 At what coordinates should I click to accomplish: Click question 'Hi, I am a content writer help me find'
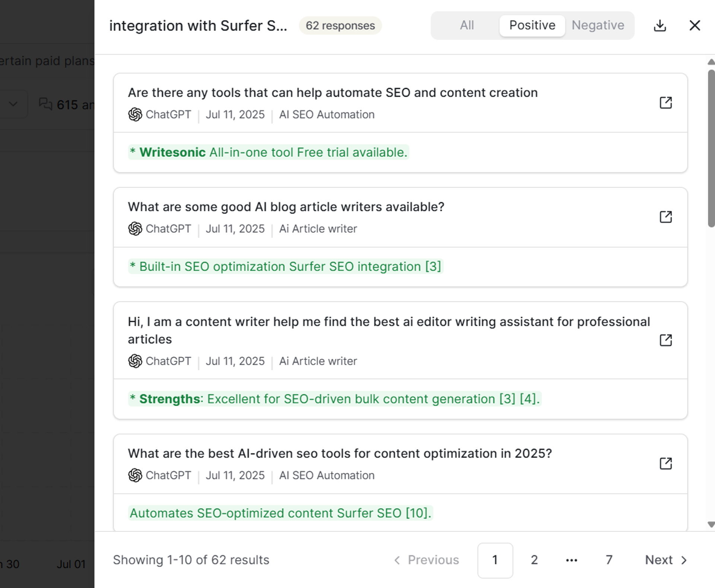tap(389, 330)
